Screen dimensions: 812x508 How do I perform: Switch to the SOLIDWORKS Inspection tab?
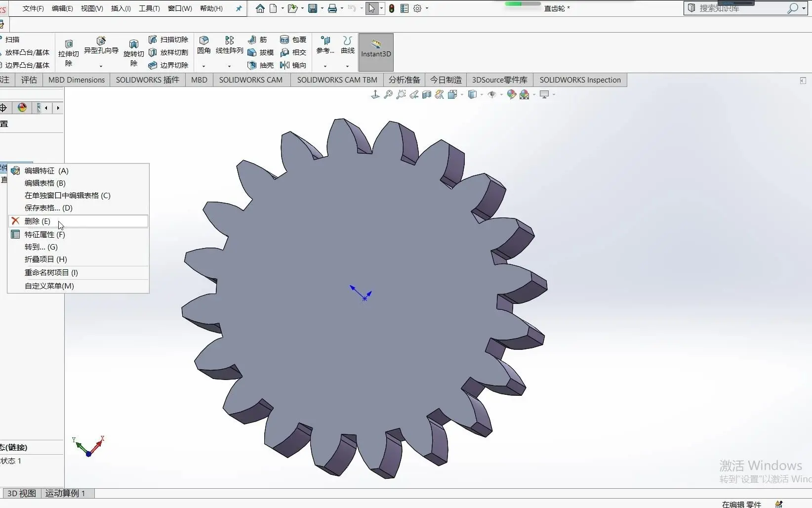pyautogui.click(x=580, y=80)
